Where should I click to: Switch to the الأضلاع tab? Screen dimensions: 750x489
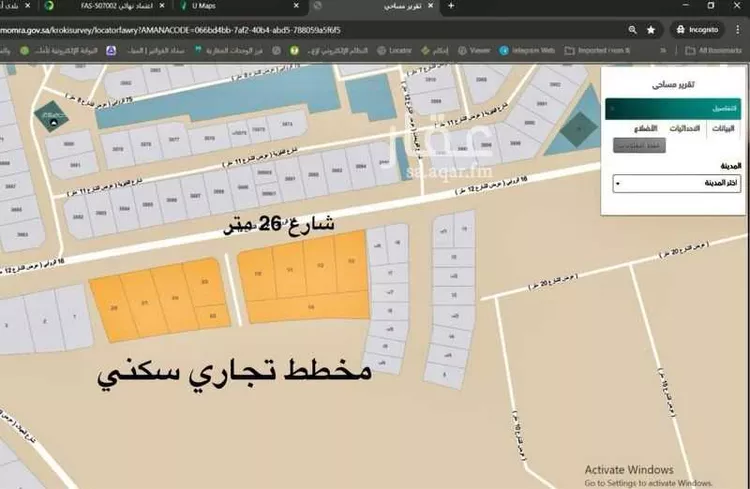click(x=646, y=128)
